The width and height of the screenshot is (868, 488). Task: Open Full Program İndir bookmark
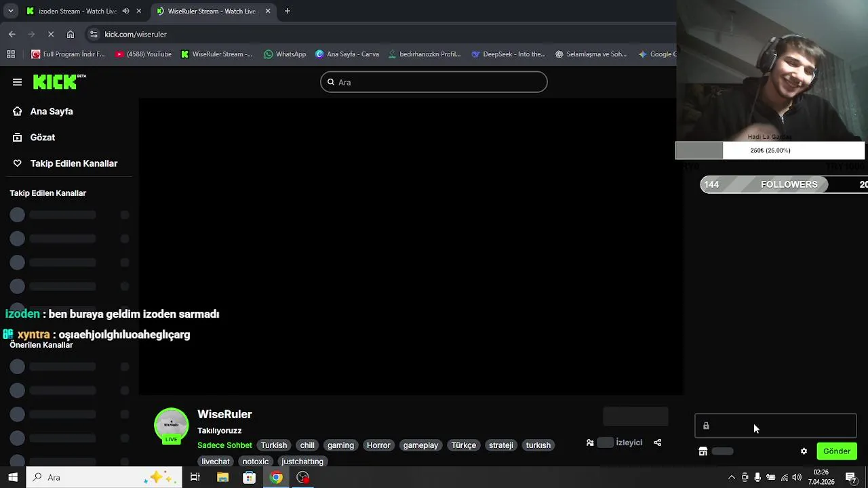tap(68, 54)
